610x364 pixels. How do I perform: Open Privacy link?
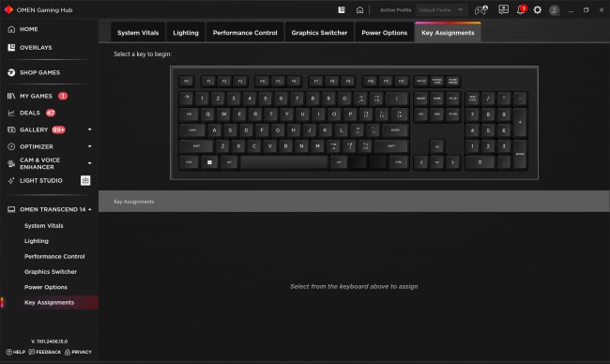pyautogui.click(x=78, y=352)
